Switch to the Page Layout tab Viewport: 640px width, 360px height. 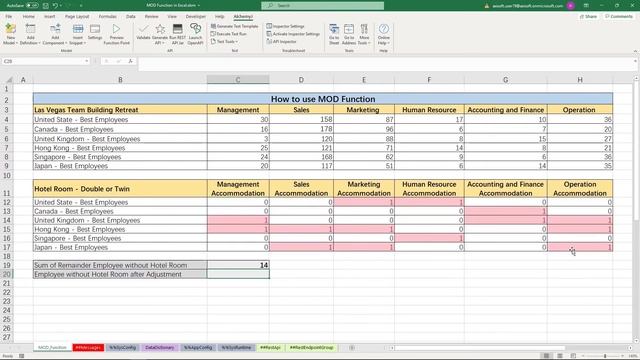click(x=77, y=17)
